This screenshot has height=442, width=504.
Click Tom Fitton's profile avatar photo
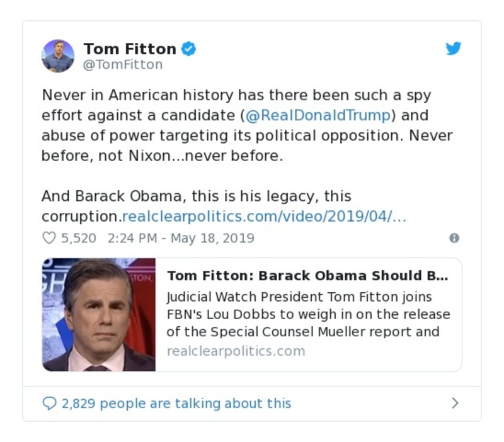[58, 55]
